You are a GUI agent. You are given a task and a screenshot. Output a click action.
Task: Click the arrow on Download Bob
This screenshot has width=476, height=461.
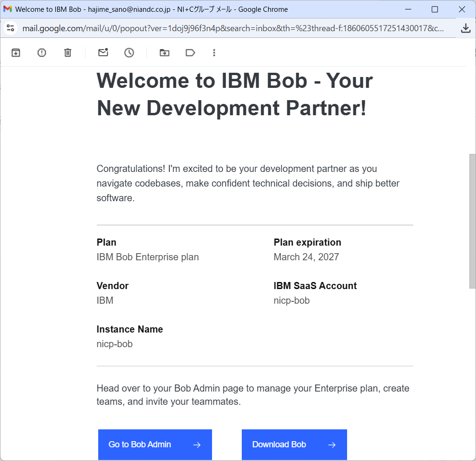[332, 445]
